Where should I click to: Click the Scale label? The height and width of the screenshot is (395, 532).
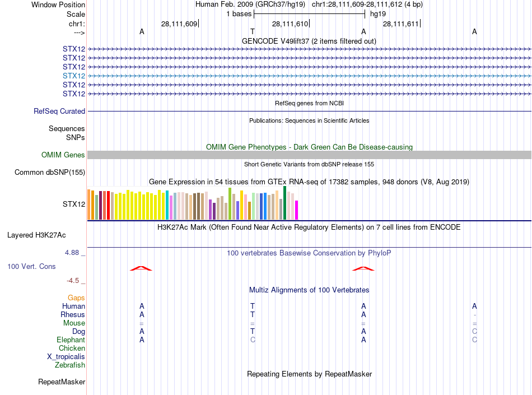click(76, 14)
